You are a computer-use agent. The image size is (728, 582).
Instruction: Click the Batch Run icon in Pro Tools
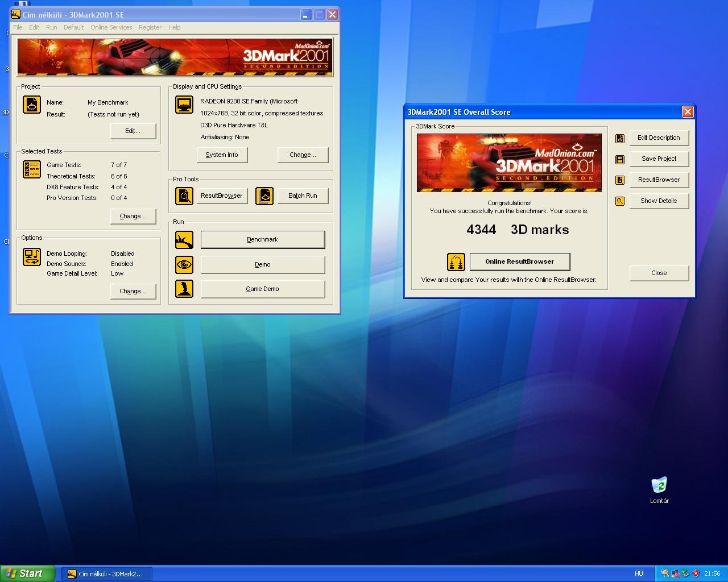click(264, 196)
